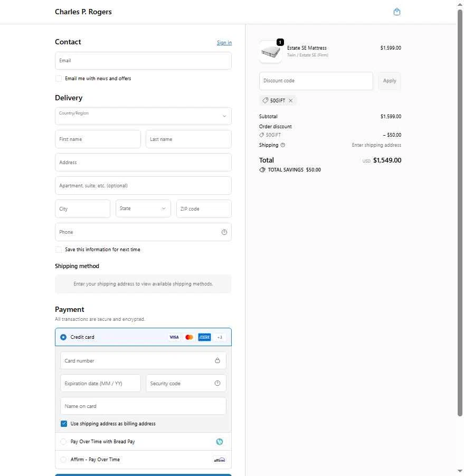Click the Card number field
The height and width of the screenshot is (476, 464).
point(144,360)
